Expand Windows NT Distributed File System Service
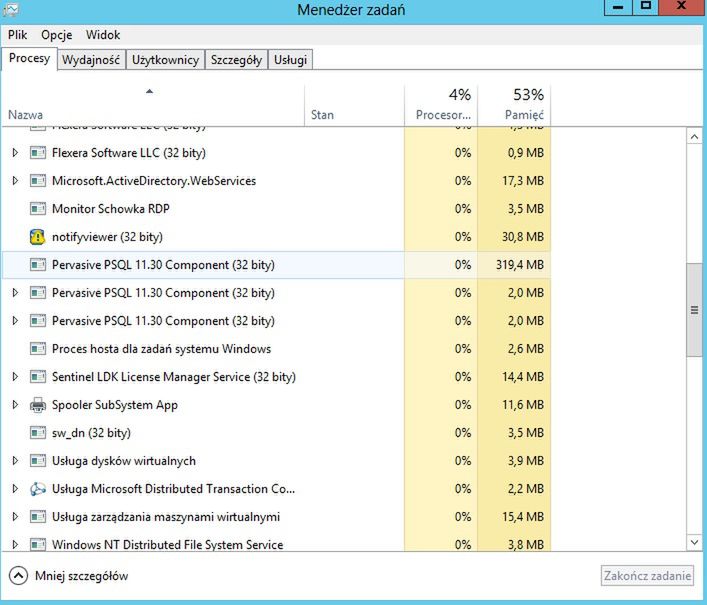The height and width of the screenshot is (605, 707). pyautogui.click(x=15, y=545)
